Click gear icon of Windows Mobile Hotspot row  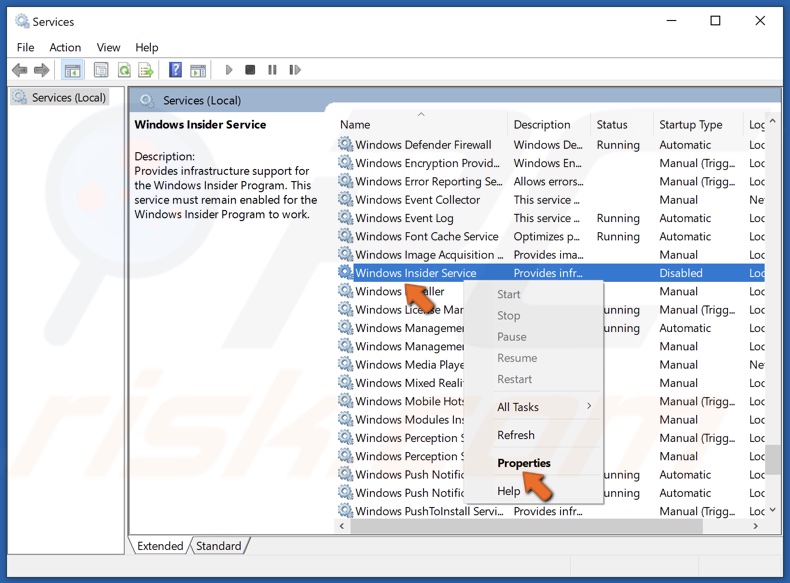pos(345,401)
